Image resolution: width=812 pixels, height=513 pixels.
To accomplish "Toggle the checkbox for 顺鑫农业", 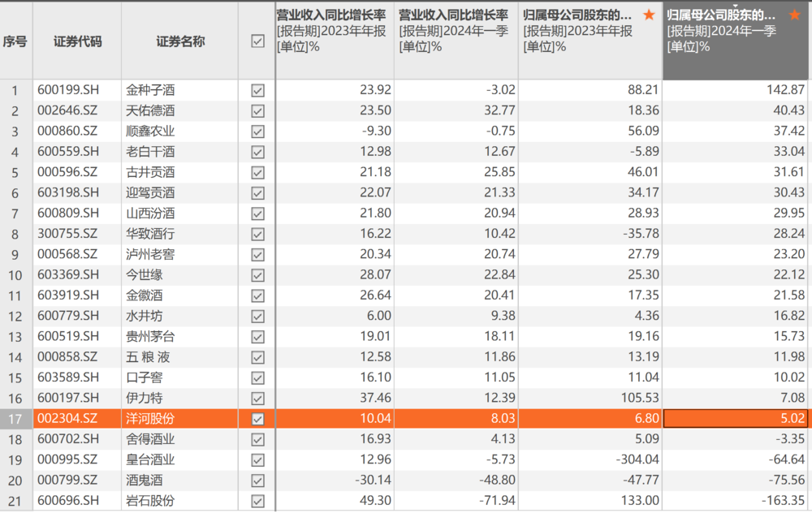I will pyautogui.click(x=257, y=131).
